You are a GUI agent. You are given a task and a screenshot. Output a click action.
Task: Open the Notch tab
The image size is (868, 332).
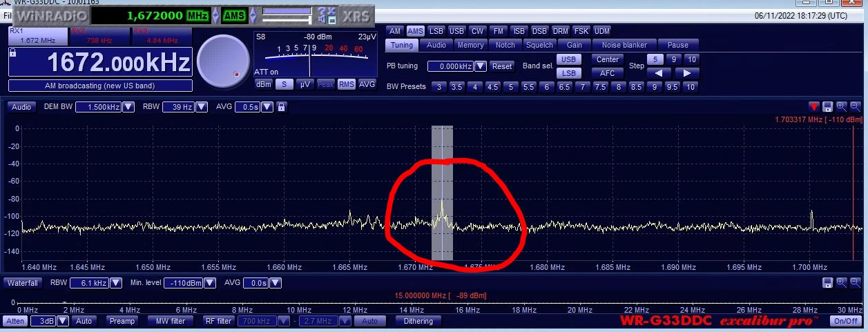(505, 46)
